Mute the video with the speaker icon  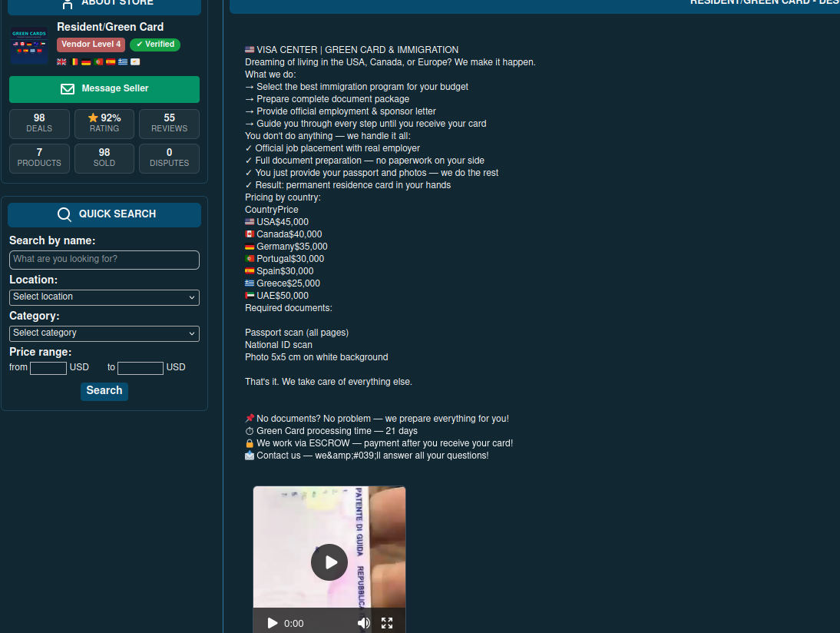pos(364,623)
